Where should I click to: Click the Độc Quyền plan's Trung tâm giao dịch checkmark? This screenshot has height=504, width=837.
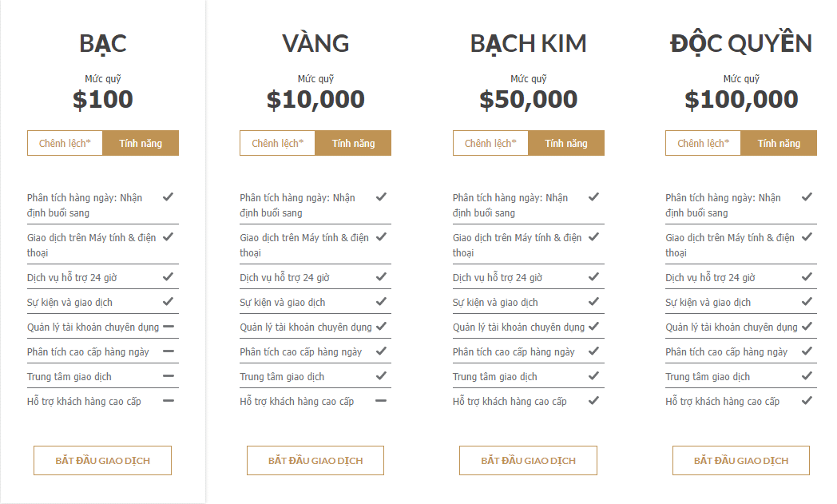tap(807, 376)
